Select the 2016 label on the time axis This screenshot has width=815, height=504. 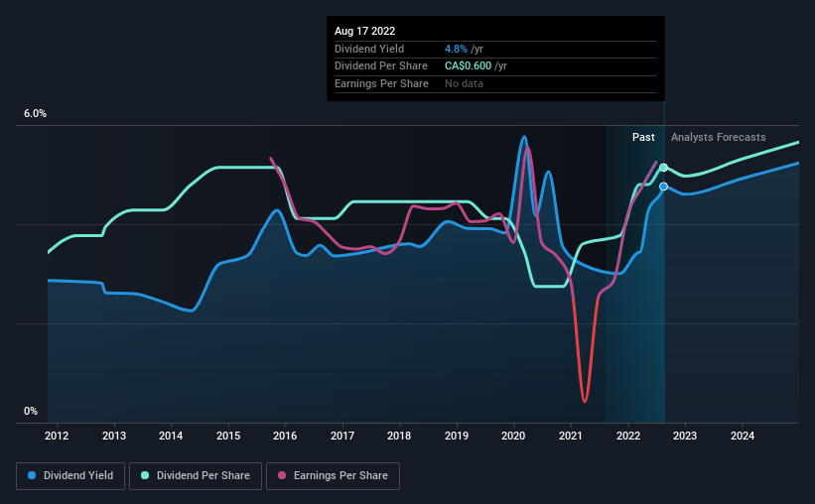click(x=285, y=436)
